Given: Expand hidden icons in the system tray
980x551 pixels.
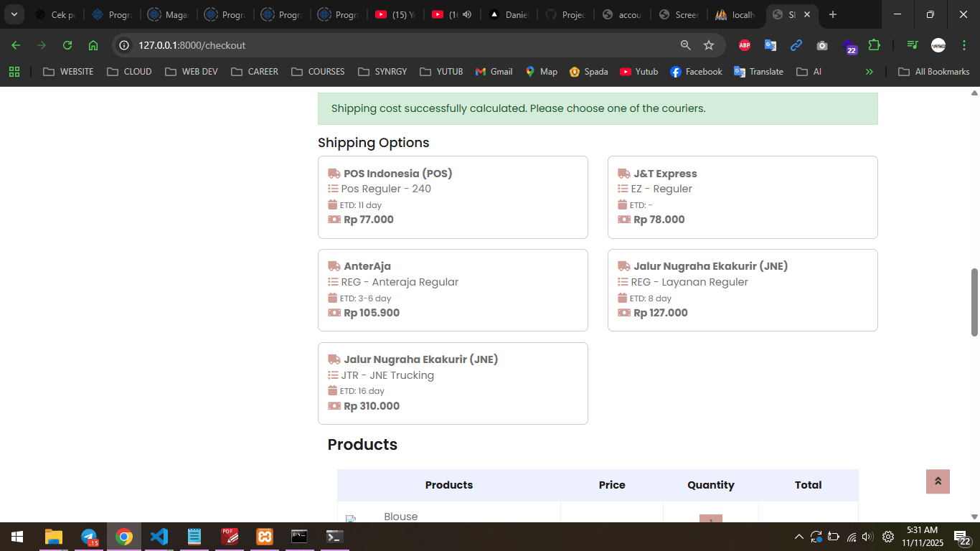Looking at the screenshot, I should coord(798,536).
